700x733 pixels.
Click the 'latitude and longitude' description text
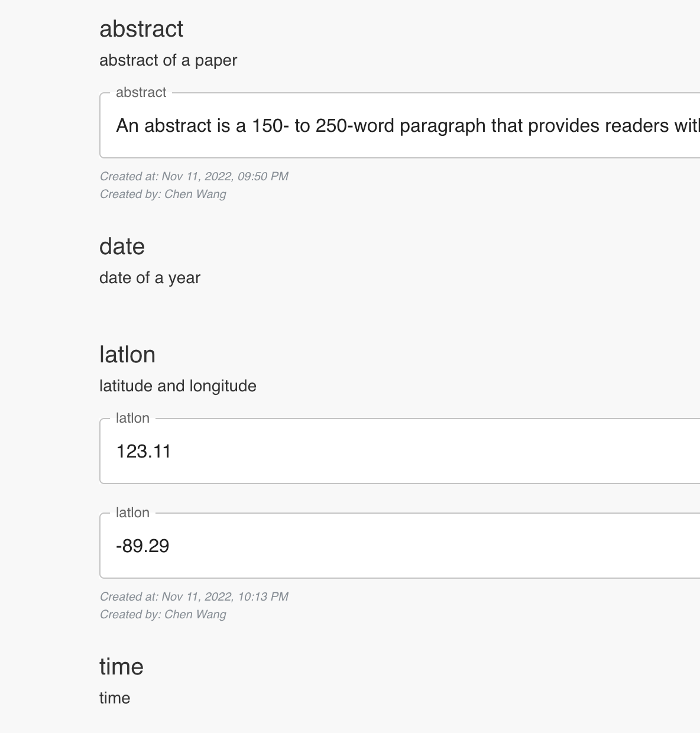178,385
